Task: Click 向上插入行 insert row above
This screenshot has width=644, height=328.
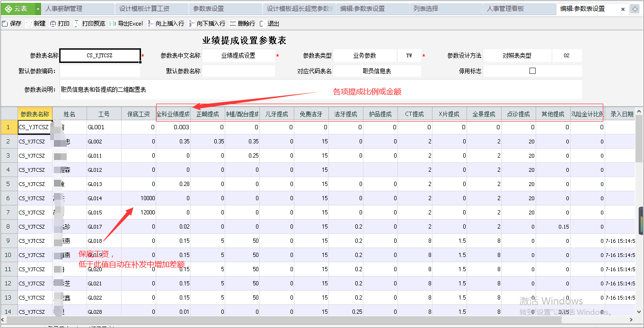Action: pos(166,23)
